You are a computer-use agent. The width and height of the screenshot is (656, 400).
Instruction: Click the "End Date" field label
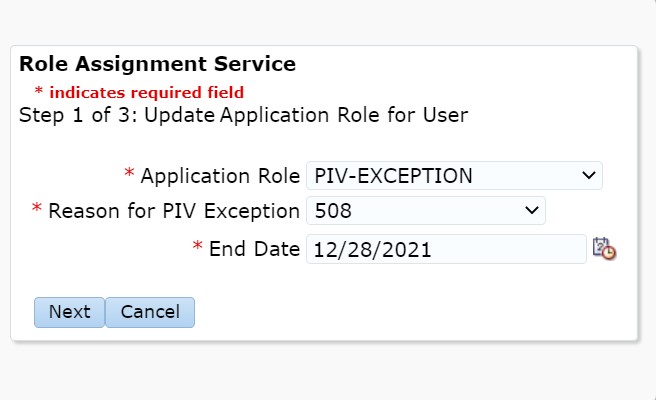[x=254, y=249]
